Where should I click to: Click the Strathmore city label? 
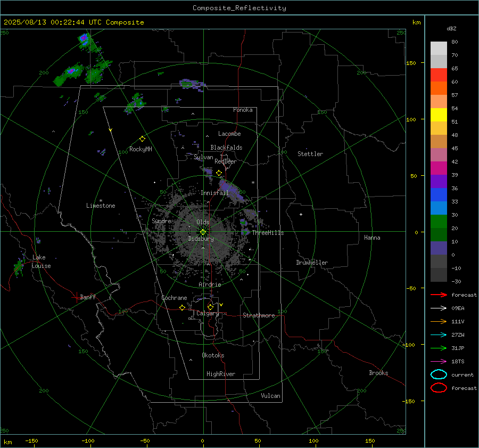[259, 315]
